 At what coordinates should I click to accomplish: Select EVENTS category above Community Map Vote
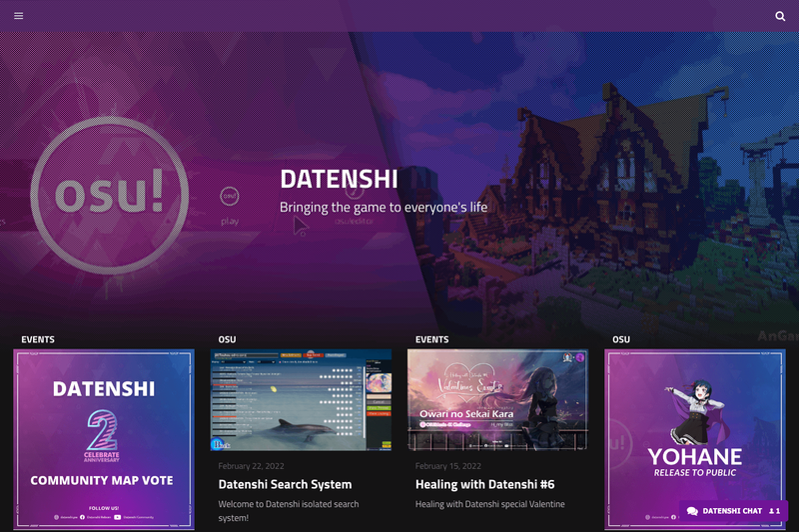38,339
